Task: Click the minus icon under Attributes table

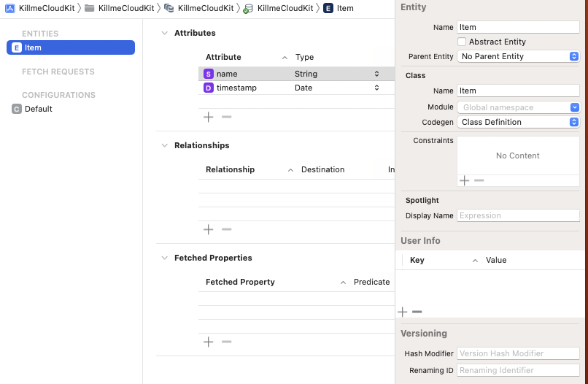Action: tap(226, 117)
